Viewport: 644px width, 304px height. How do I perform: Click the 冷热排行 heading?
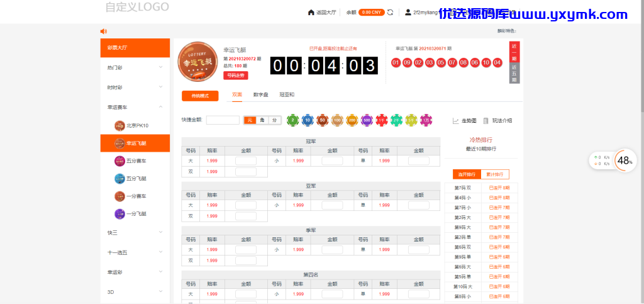pos(481,140)
